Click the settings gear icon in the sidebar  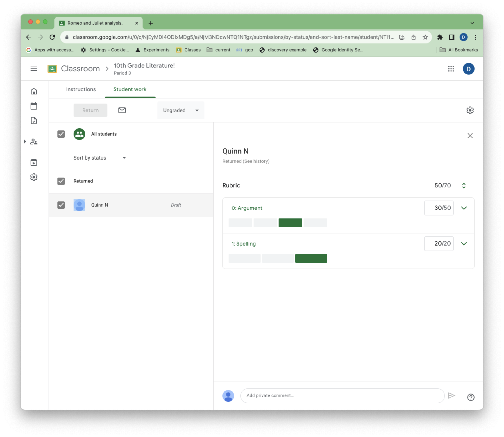click(x=34, y=177)
